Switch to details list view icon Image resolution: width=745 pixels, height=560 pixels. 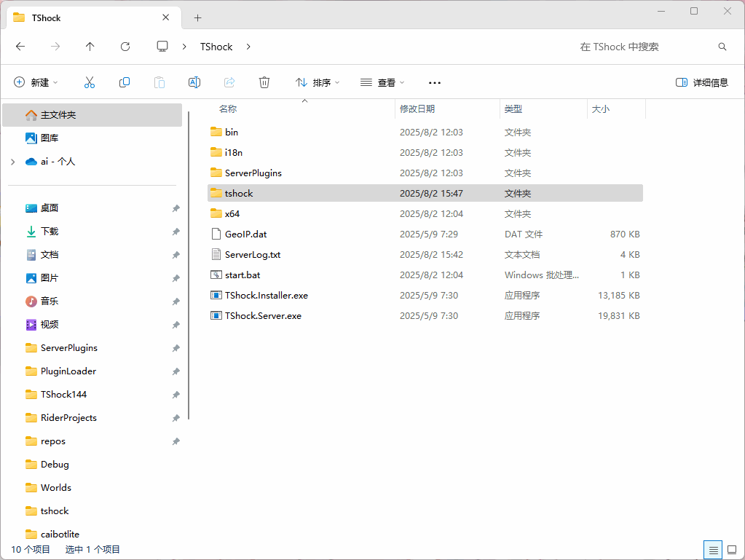713,550
